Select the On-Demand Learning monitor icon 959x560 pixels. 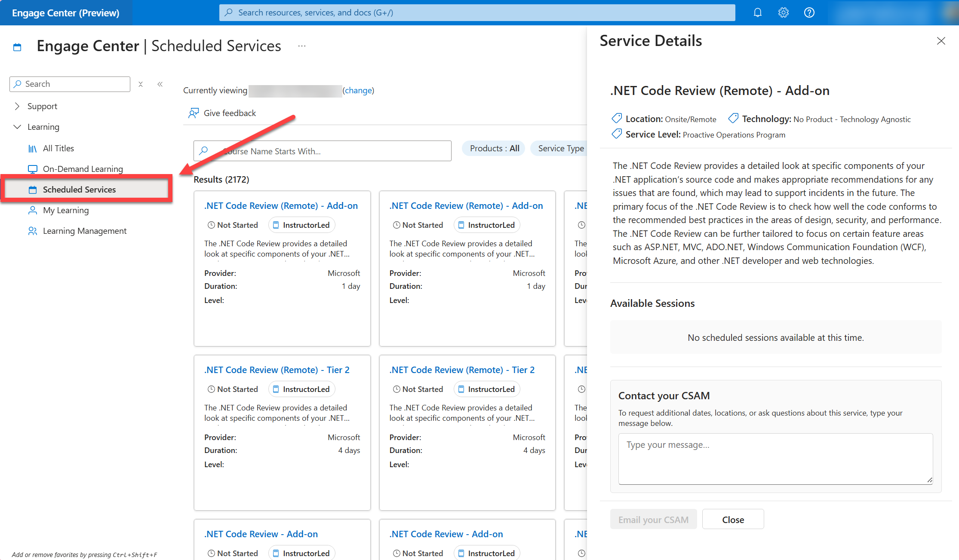(33, 168)
